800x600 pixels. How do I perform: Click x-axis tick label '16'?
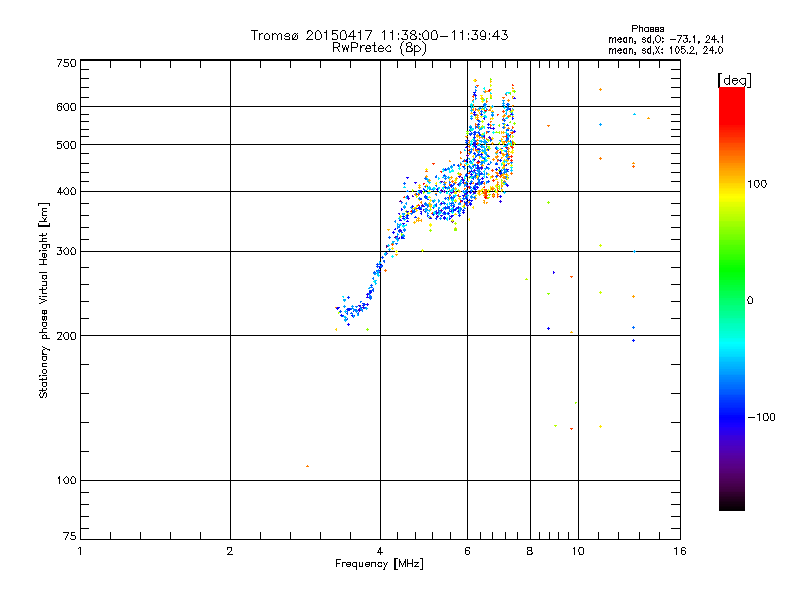[x=680, y=551]
